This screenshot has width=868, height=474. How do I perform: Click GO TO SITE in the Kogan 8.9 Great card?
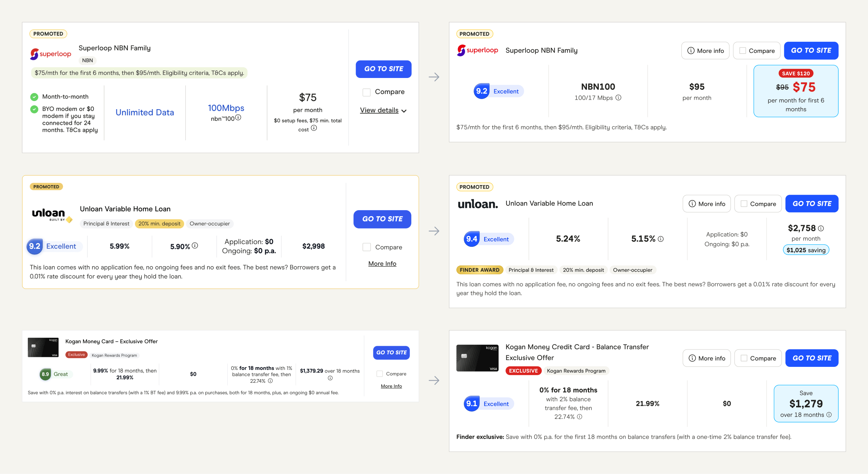[x=391, y=353]
